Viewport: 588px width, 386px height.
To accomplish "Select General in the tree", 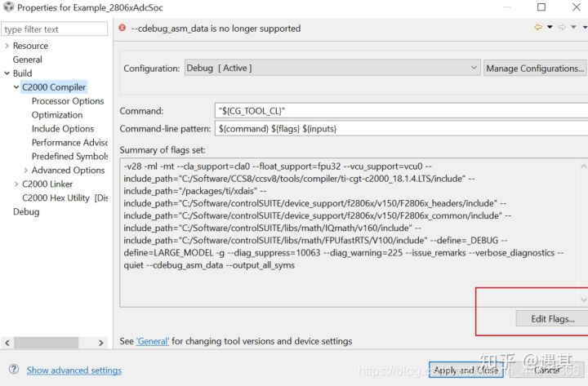I will (x=28, y=60).
